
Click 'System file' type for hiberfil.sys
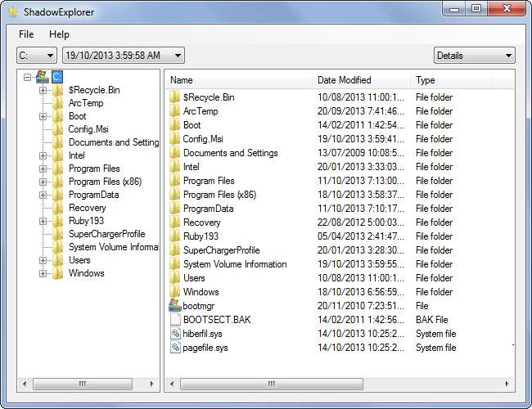pyautogui.click(x=435, y=334)
